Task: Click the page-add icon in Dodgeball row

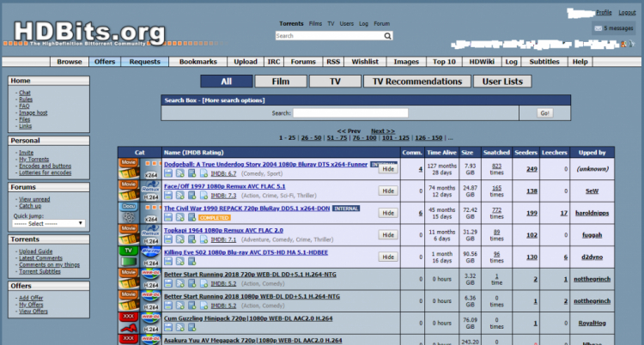Action: tap(204, 173)
